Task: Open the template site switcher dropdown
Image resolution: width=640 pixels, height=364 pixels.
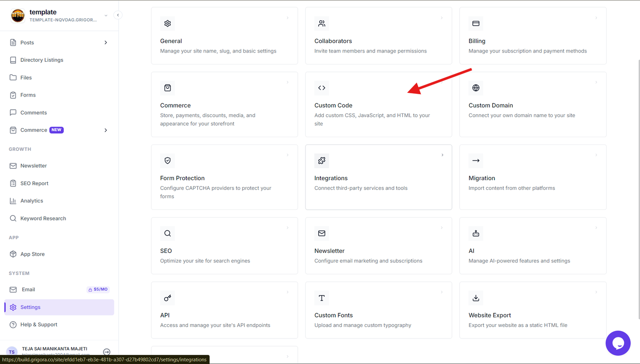Action: click(x=106, y=16)
